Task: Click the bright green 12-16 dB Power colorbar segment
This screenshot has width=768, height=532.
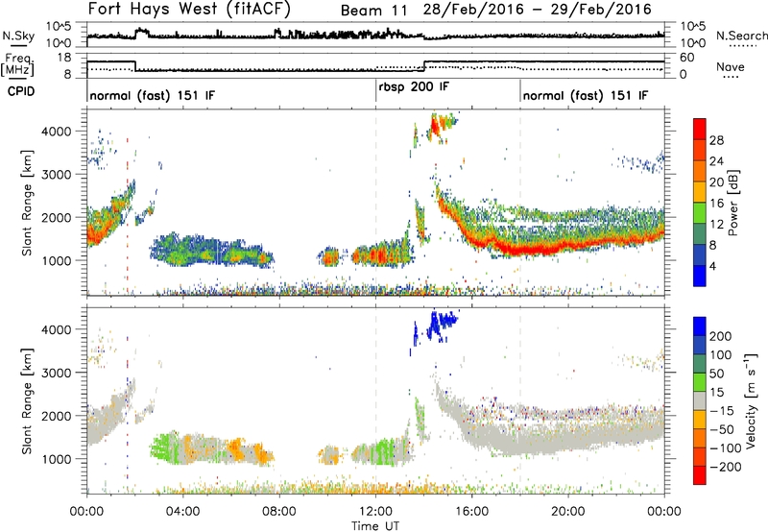Action: [x=700, y=212]
